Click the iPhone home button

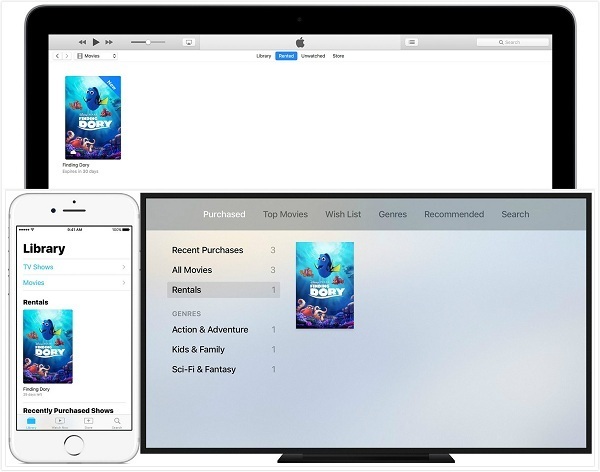74,445
